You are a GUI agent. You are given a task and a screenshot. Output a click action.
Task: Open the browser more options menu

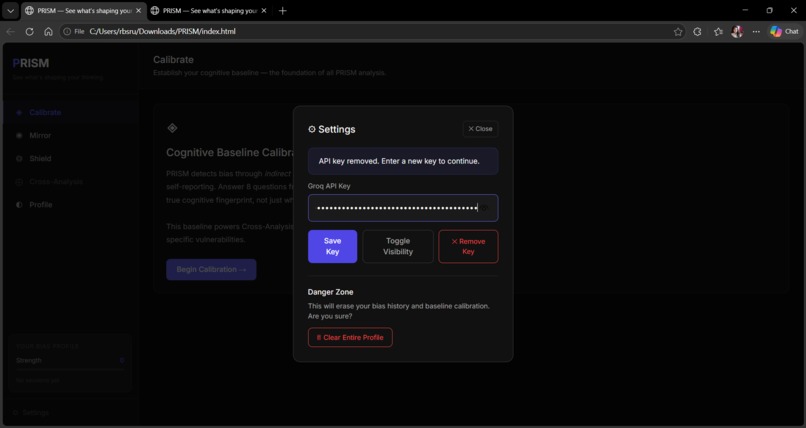[x=756, y=32]
